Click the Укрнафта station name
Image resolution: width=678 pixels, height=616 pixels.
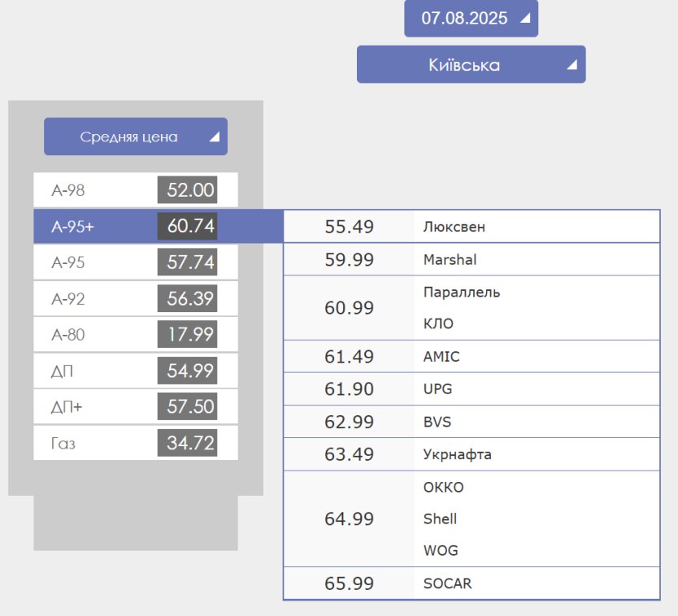[457, 454]
